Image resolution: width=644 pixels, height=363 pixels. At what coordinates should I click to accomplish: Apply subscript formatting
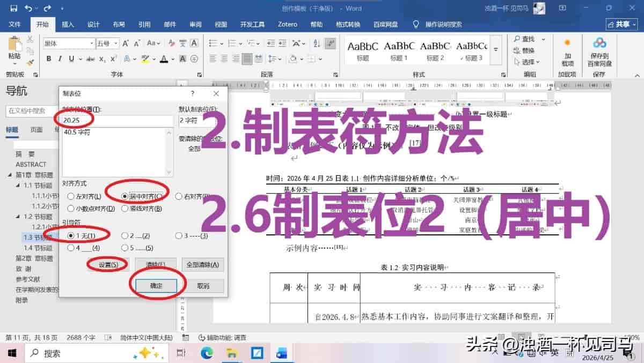tap(102, 58)
